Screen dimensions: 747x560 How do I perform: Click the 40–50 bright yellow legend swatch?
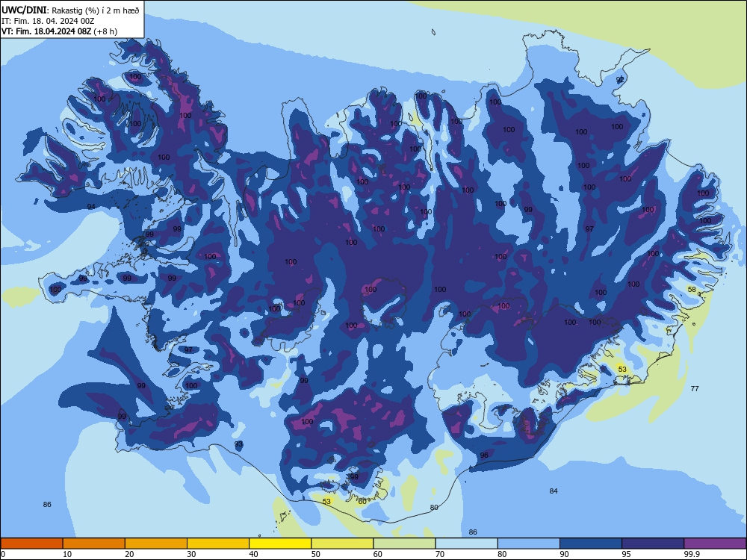pyautogui.click(x=280, y=544)
